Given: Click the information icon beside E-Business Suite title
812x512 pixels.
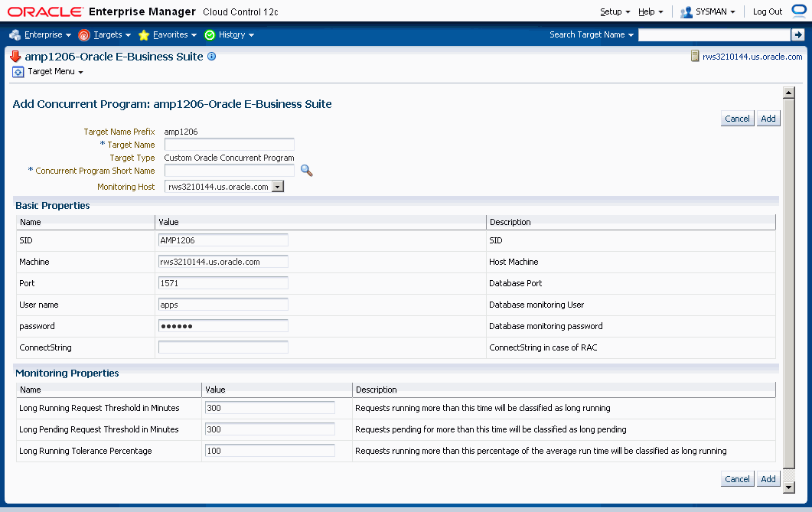Looking at the screenshot, I should point(211,57).
